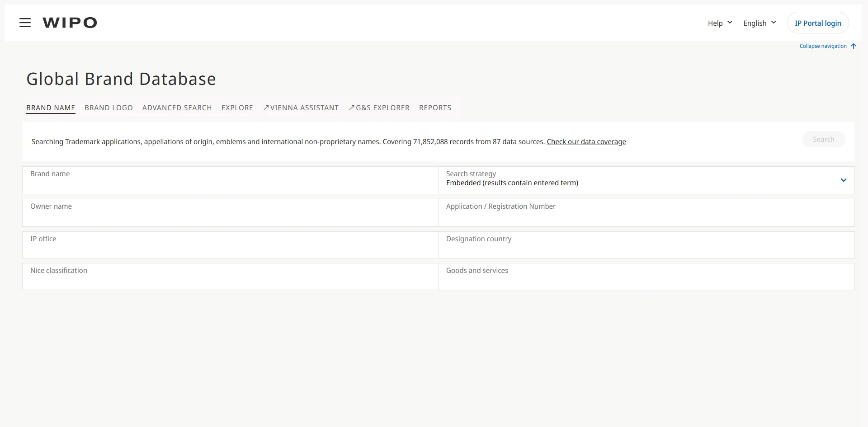Screen dimensions: 868x427
Task: Open the Advanced Search tab
Action: (177, 108)
